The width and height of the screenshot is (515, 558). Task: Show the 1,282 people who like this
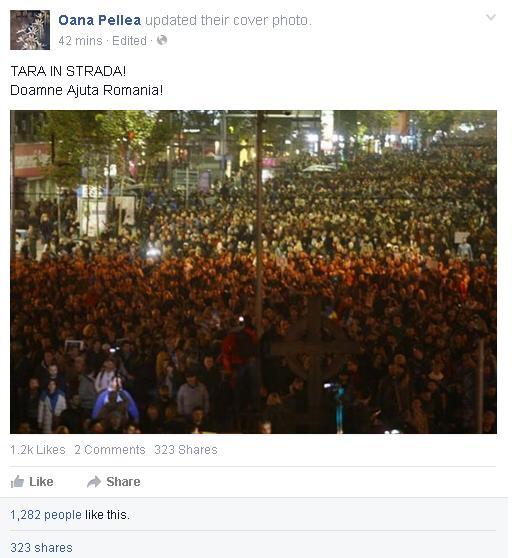[46, 515]
